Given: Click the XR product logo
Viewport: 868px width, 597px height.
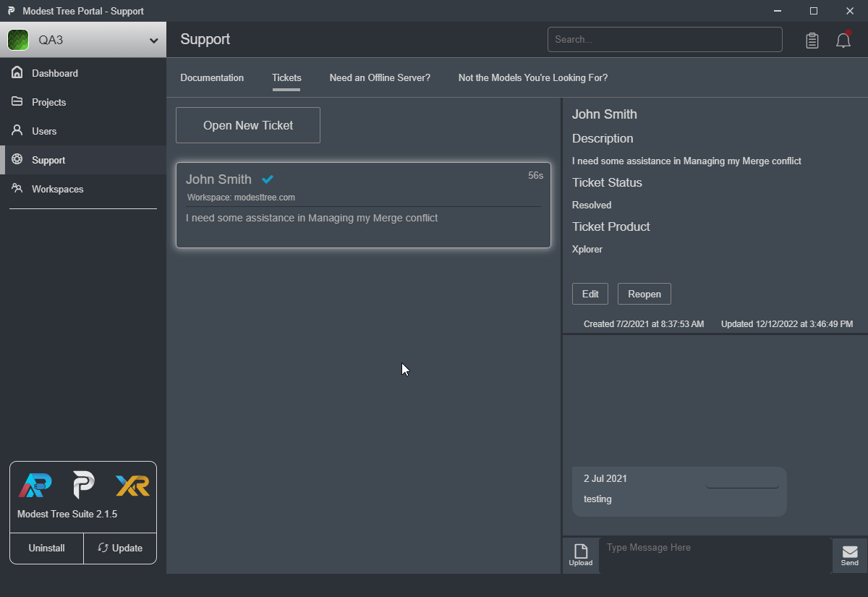Looking at the screenshot, I should [x=132, y=485].
